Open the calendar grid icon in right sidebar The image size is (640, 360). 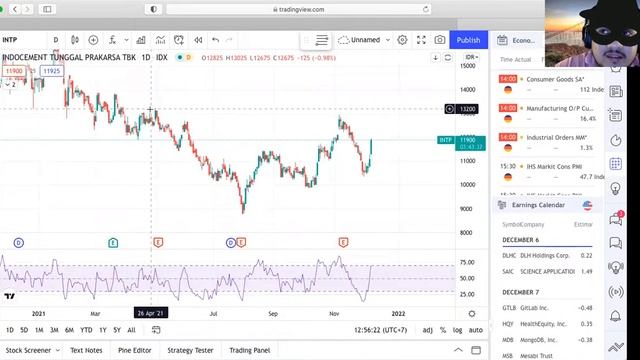[x=616, y=164]
